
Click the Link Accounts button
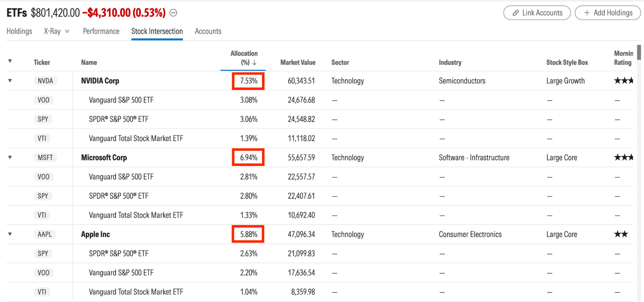[537, 13]
